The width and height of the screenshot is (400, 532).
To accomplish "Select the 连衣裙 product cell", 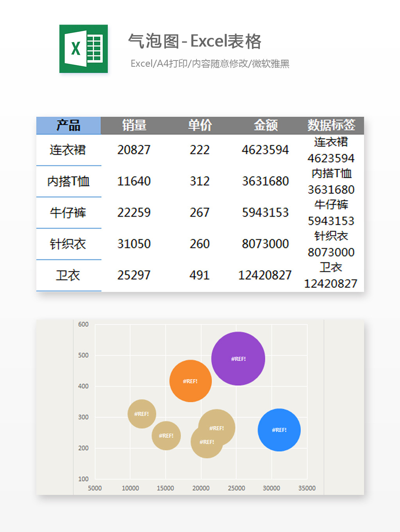I will coord(68,150).
